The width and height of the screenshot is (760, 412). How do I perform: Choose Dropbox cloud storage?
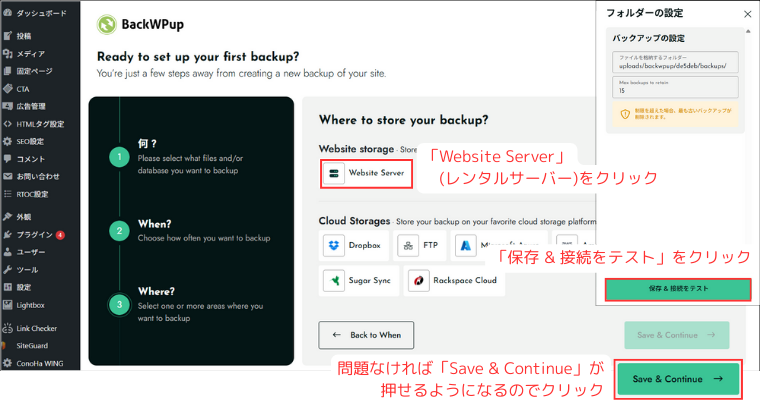[354, 245]
